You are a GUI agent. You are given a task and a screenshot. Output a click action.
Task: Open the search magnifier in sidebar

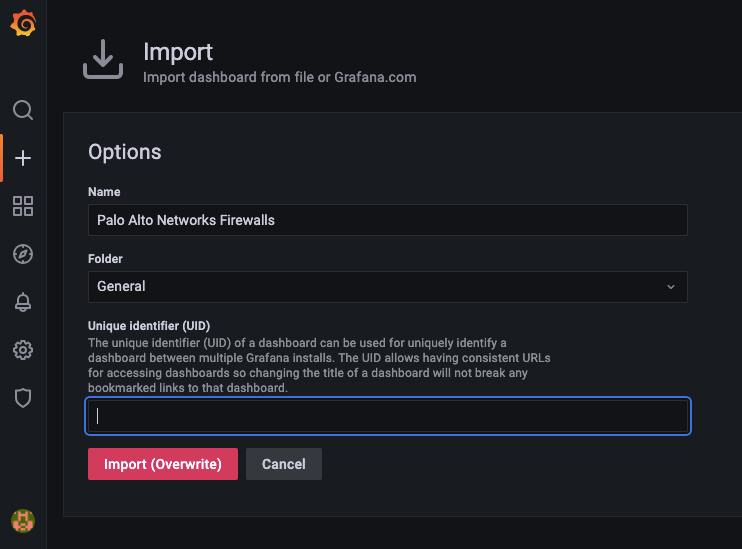(23, 109)
